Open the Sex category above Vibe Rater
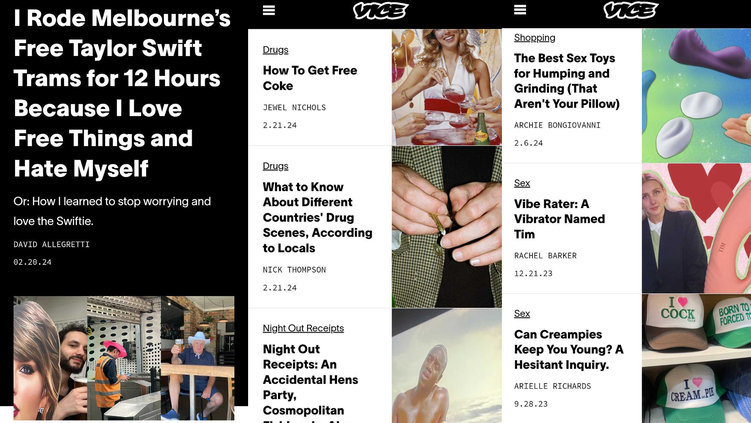Screen dimensions: 751x423 pos(522,183)
